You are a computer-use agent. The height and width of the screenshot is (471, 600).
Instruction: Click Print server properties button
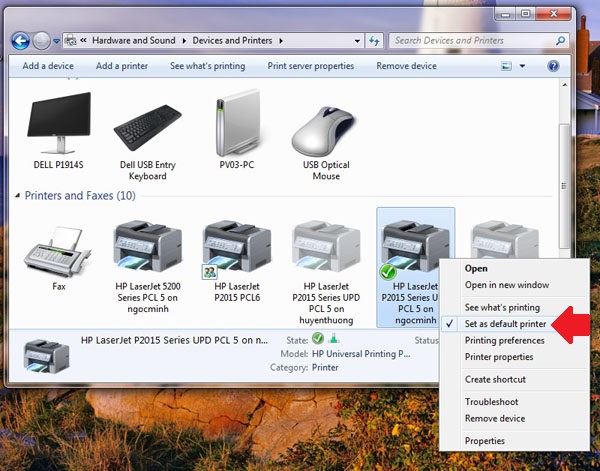[310, 66]
